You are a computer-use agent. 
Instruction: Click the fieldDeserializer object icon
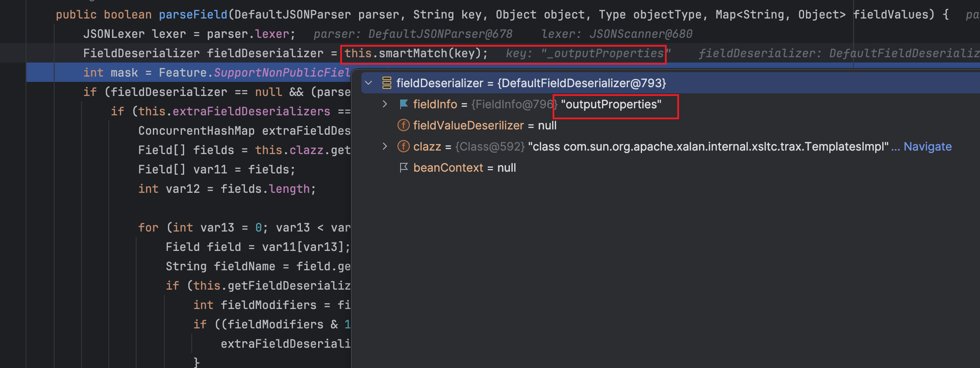coord(386,83)
